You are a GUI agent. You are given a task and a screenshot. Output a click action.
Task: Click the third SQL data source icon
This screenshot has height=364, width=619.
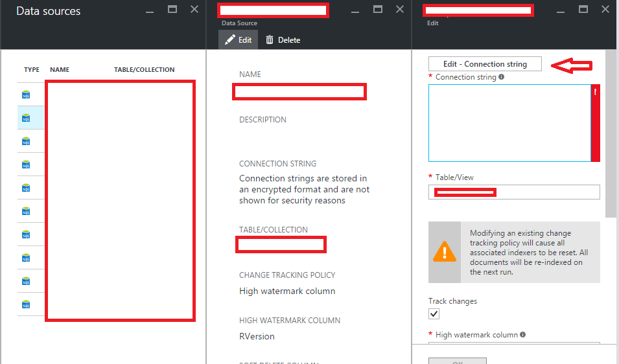tap(26, 141)
